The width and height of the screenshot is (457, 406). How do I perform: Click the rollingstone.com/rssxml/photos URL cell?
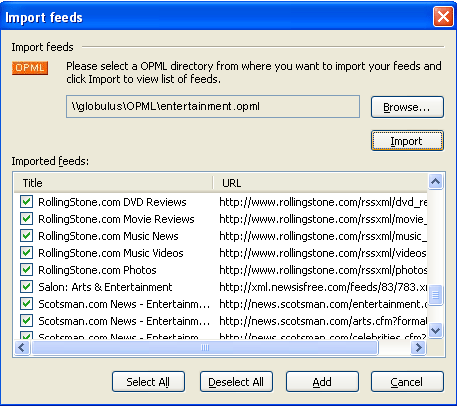click(x=323, y=270)
